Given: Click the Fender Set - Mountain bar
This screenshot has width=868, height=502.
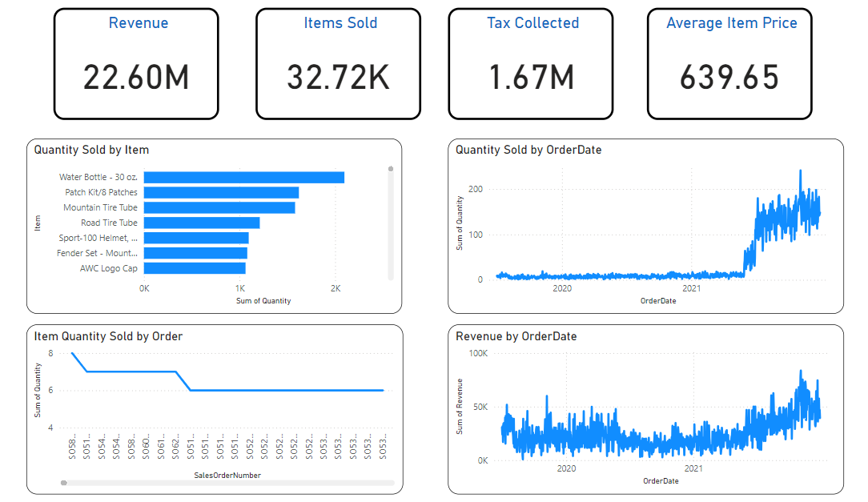Looking at the screenshot, I should click(194, 253).
